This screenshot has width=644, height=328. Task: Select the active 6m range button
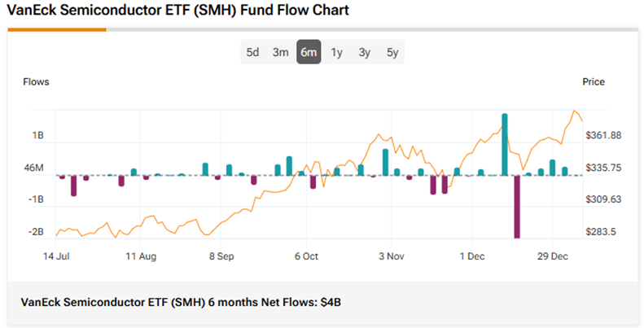tap(309, 53)
